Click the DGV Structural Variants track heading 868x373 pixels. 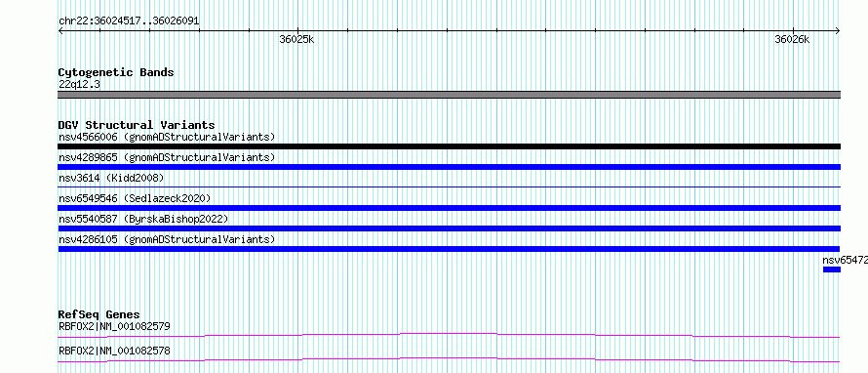[x=137, y=125]
